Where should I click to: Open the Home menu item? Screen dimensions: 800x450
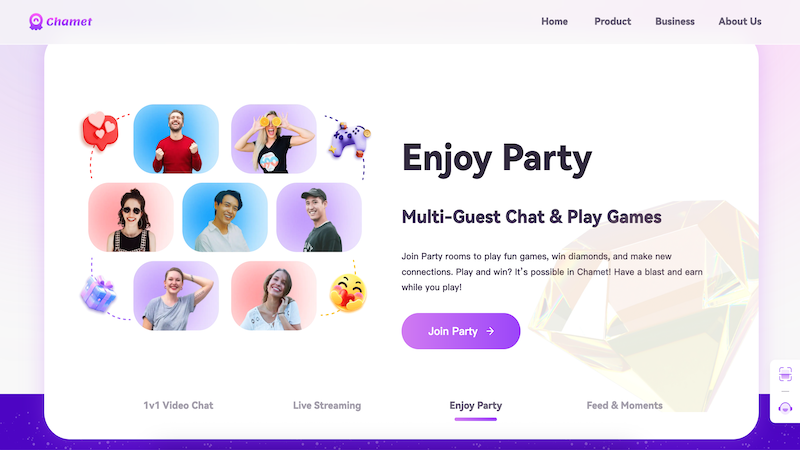click(x=555, y=21)
